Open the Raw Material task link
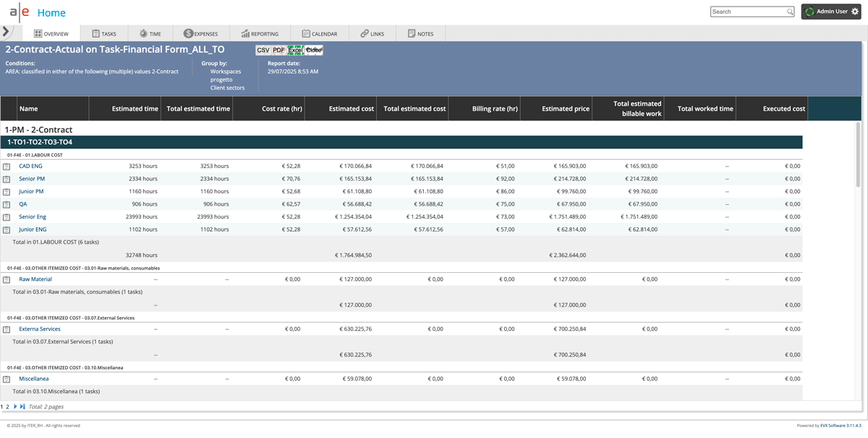The width and height of the screenshot is (868, 438). coord(35,279)
